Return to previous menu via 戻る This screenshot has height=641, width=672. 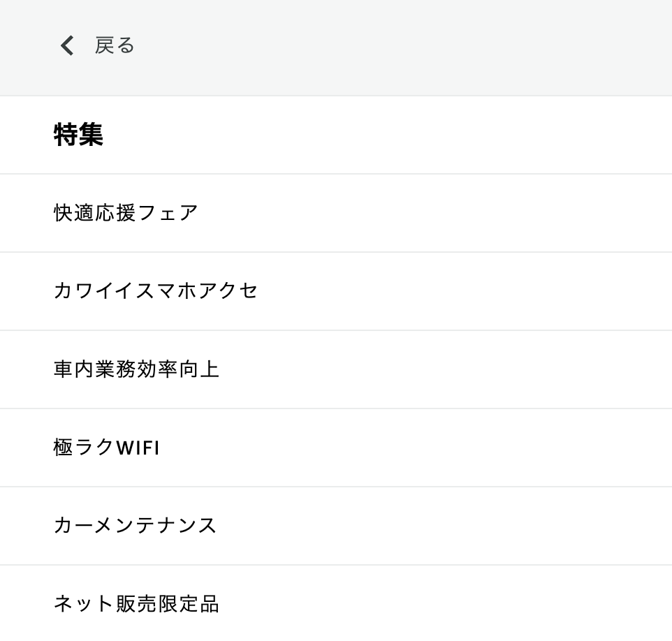pos(115,45)
